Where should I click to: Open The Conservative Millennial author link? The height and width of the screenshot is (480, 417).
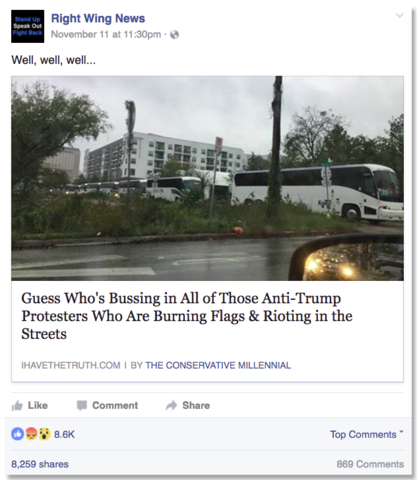[218, 365]
